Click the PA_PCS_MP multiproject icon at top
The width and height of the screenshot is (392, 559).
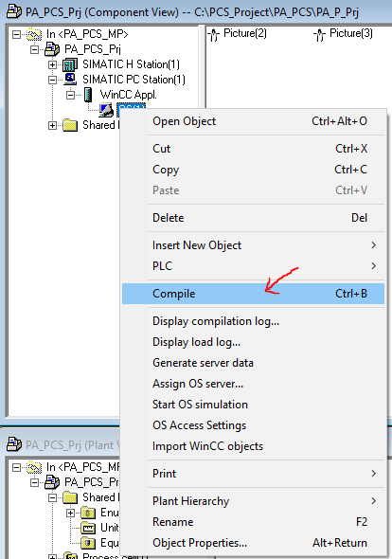click(35, 34)
